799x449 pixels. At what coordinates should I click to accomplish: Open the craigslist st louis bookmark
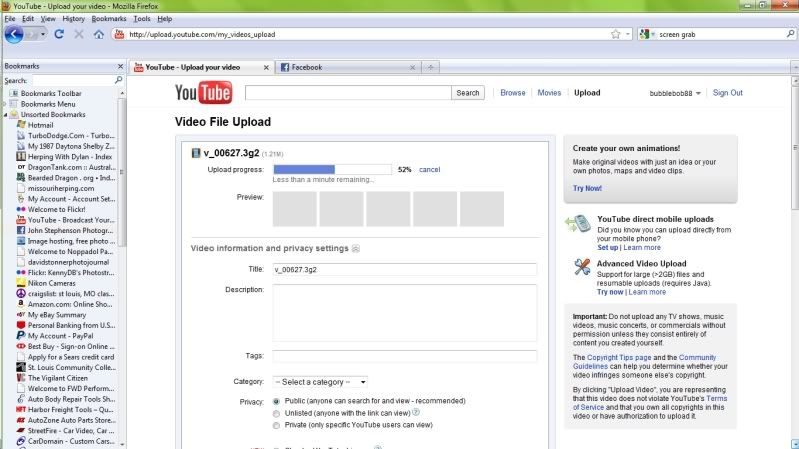click(x=71, y=294)
